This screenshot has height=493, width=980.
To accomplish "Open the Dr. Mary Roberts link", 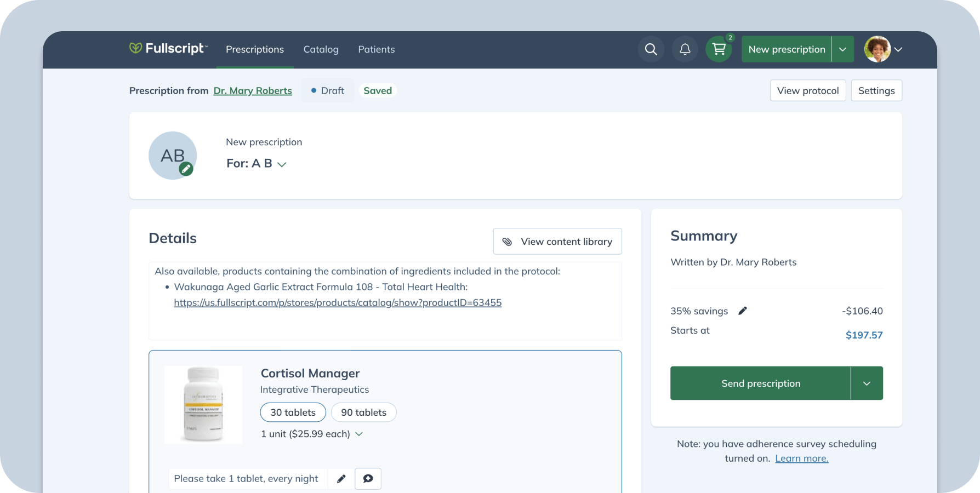I will click(x=253, y=90).
